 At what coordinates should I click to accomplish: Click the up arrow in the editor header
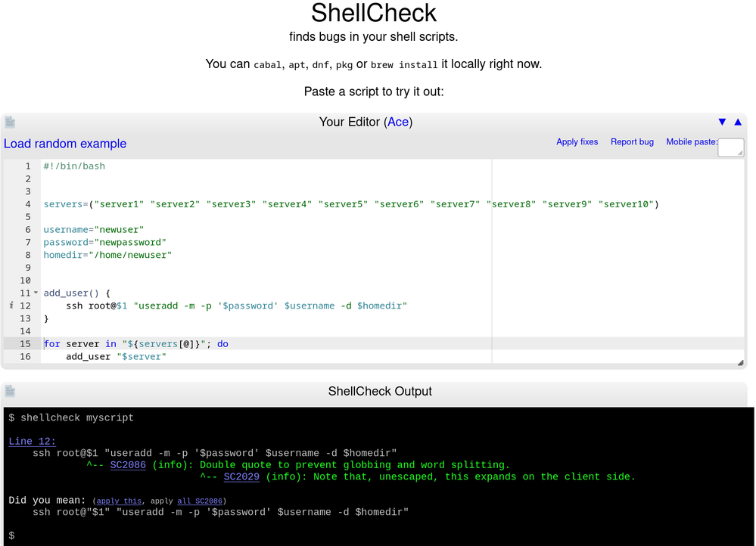click(738, 122)
